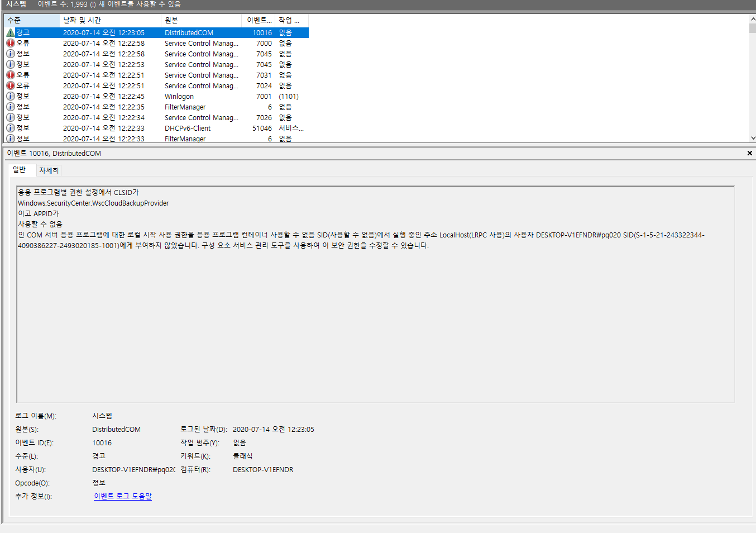This screenshot has width=756, height=533.
Task: Click the info icon for event 7026
Action: coord(11,118)
